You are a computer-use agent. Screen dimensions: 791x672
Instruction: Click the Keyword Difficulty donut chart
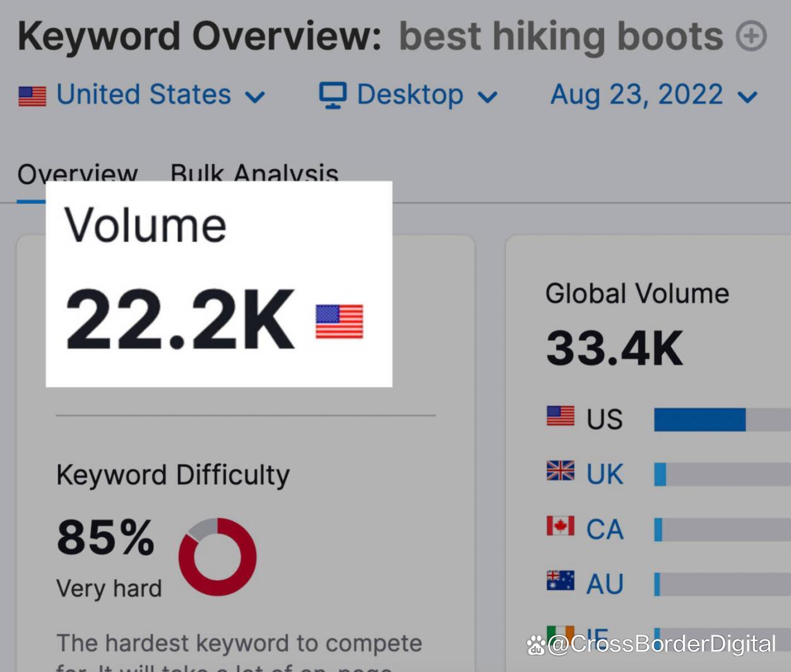coord(217,557)
